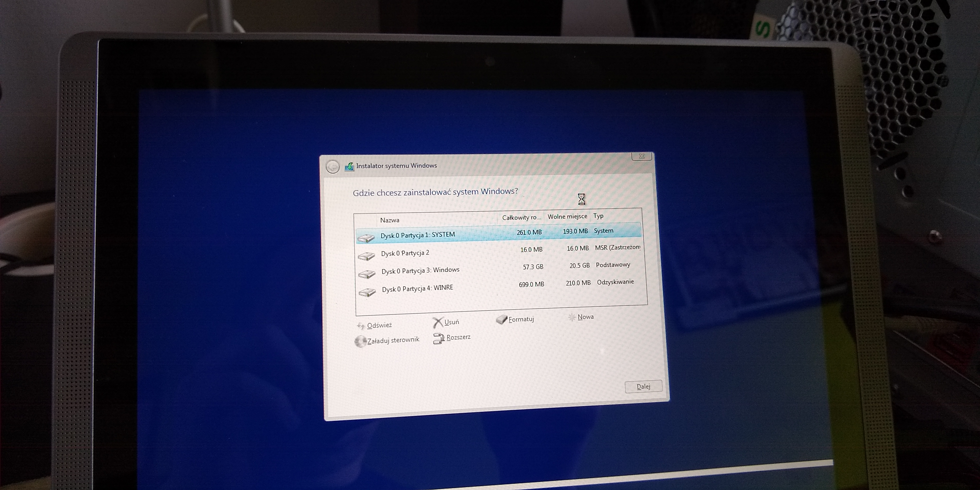Click the Odzyskiwanie type cell

point(615,282)
